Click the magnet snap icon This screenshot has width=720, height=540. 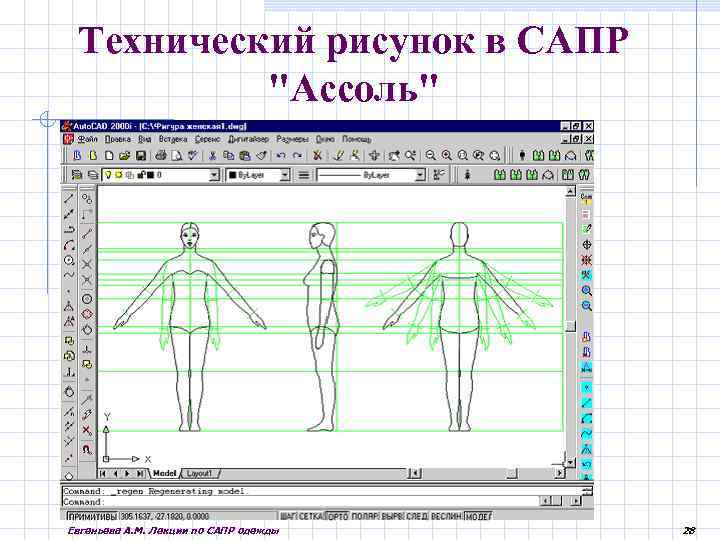tap(87, 449)
